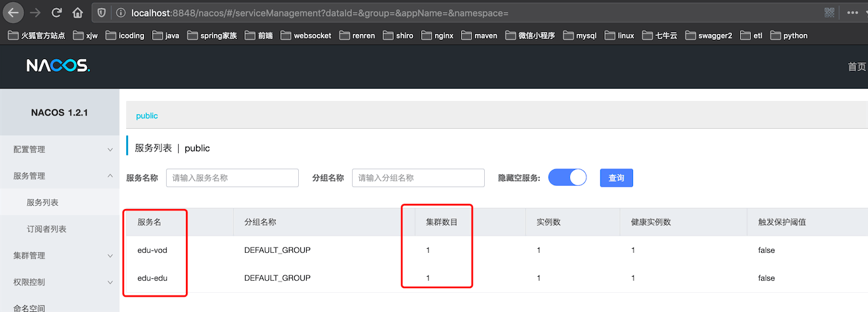Open the nginx bookmark folder
The width and height of the screenshot is (868, 312).
coord(438,36)
